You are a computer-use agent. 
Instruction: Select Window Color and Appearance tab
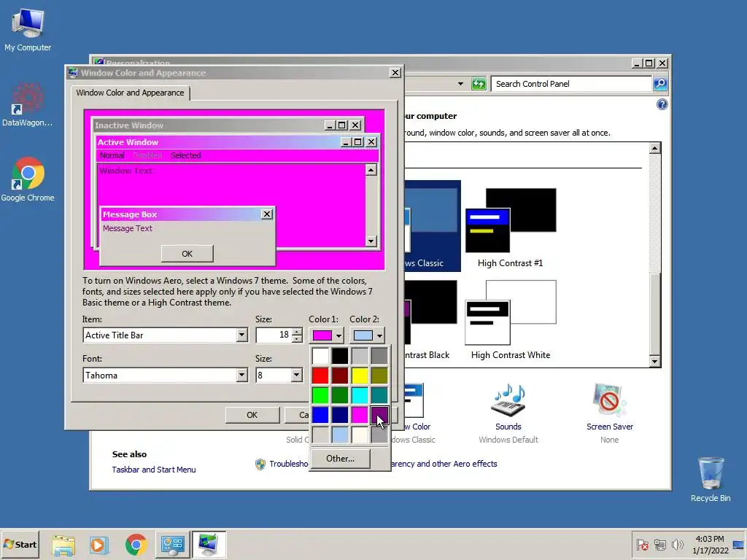130,93
